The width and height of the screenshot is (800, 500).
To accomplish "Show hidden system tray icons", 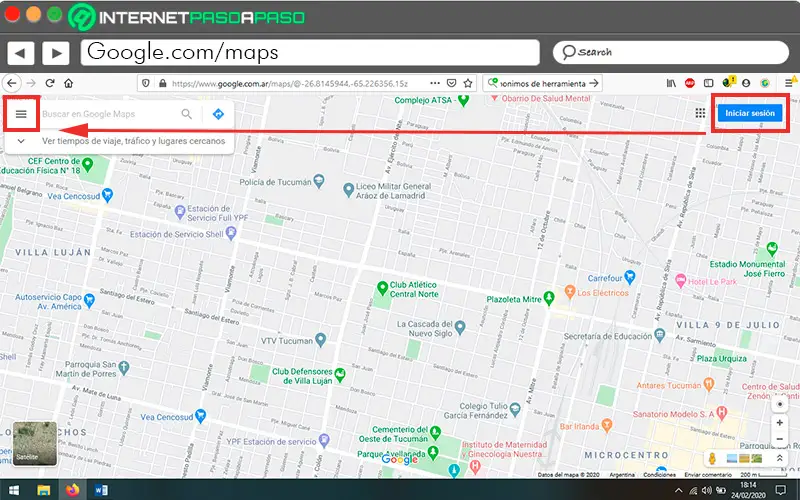I will [x=679, y=491].
